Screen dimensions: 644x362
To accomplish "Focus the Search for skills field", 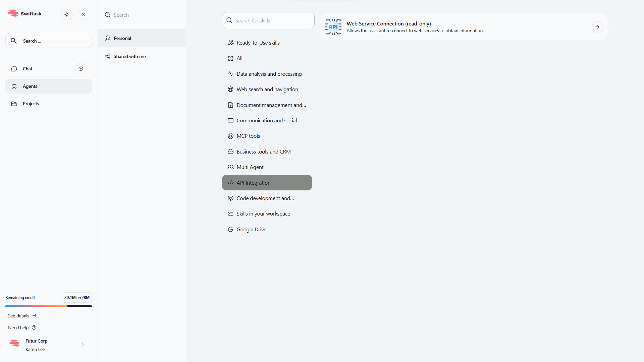I will (268, 20).
